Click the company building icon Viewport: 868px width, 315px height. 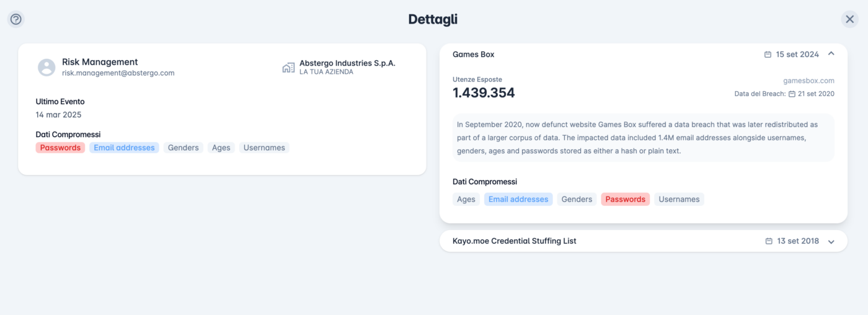click(x=288, y=68)
